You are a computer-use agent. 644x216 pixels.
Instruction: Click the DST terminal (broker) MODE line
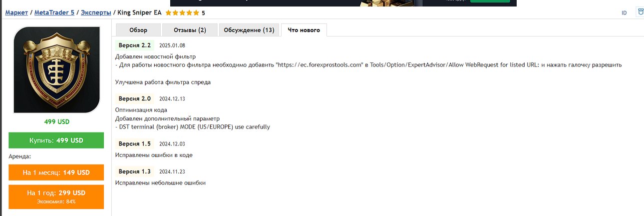(193, 127)
